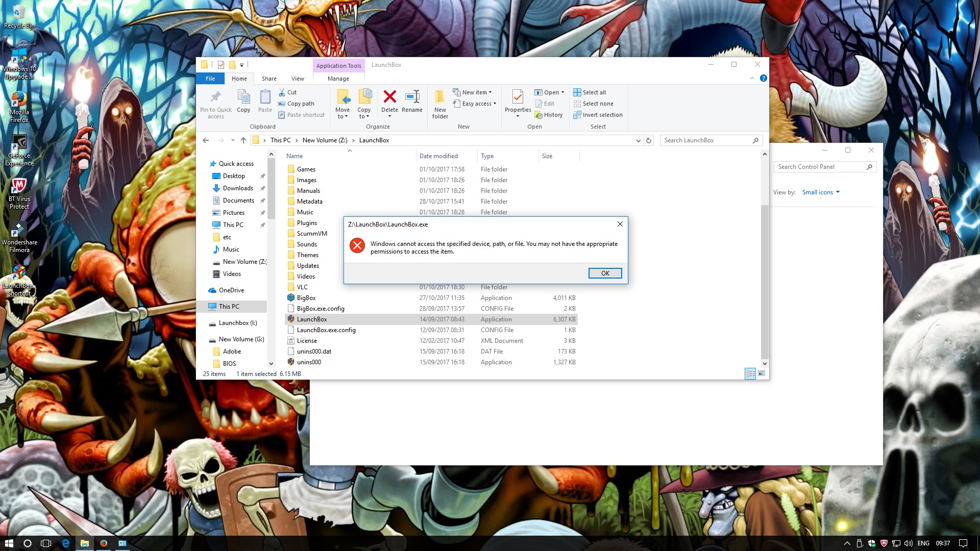Click the Properties checkmark icon
The height and width of the screenshot is (551, 980).
(x=518, y=96)
